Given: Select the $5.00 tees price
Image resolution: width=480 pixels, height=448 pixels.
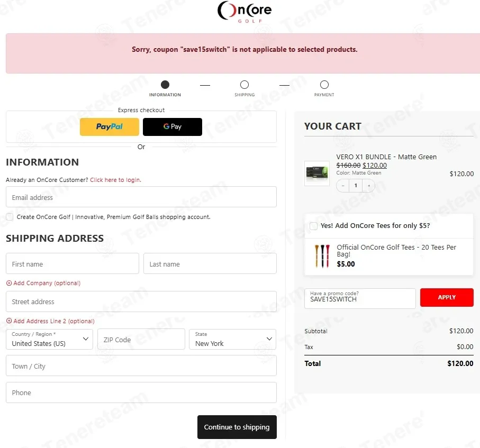Looking at the screenshot, I should (346, 264).
